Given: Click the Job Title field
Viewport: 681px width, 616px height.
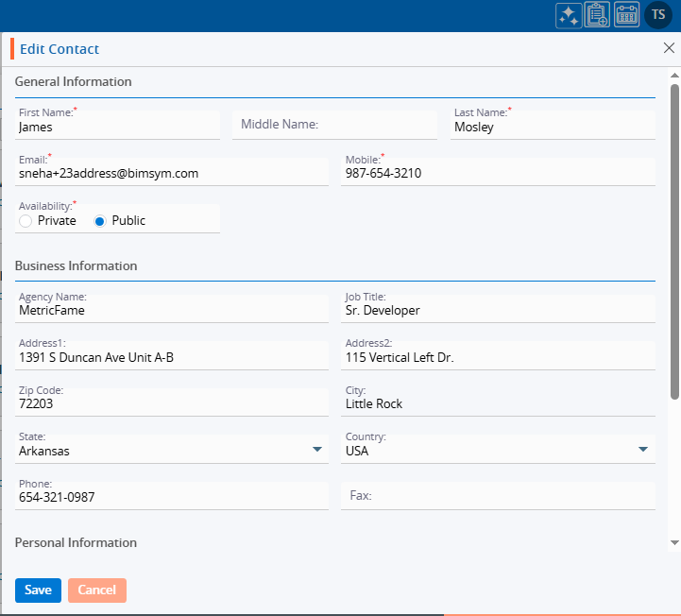Looking at the screenshot, I should (498, 310).
